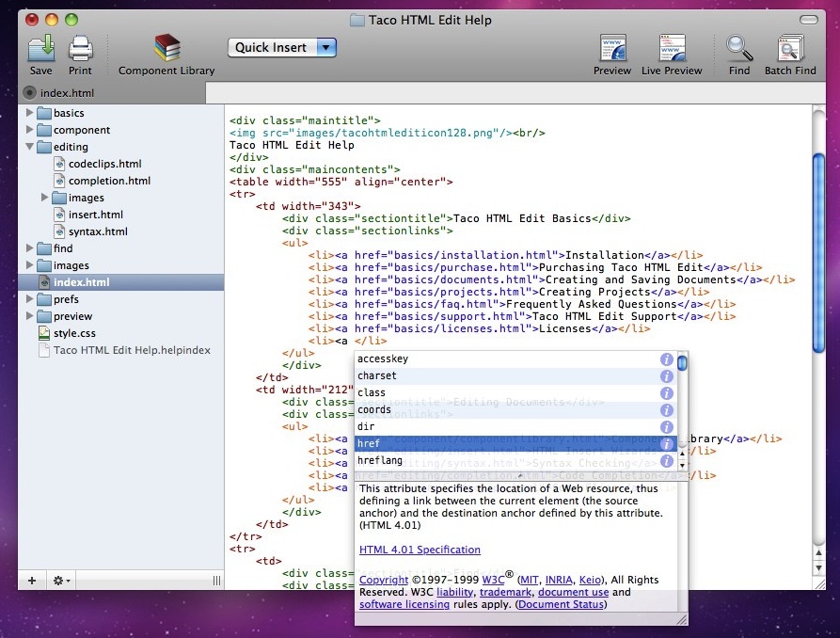Image resolution: width=840 pixels, height=638 pixels.
Task: Expand the basics folder
Action: [x=29, y=113]
